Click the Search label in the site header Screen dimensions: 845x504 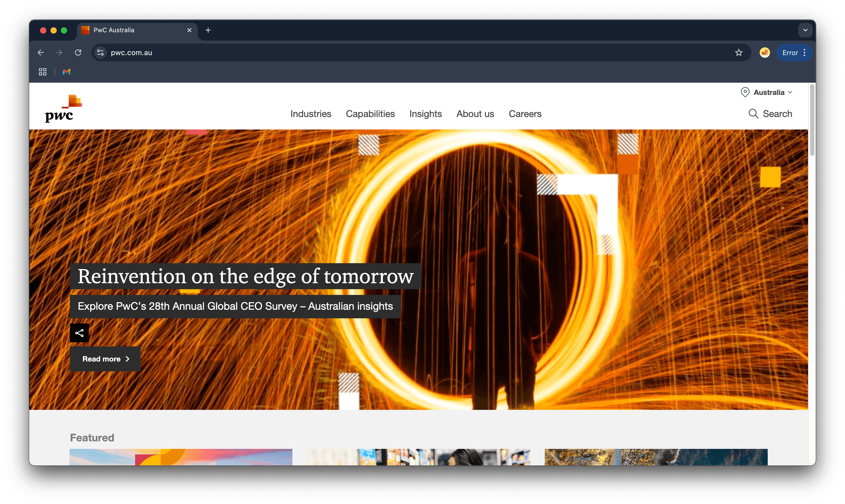[777, 114]
